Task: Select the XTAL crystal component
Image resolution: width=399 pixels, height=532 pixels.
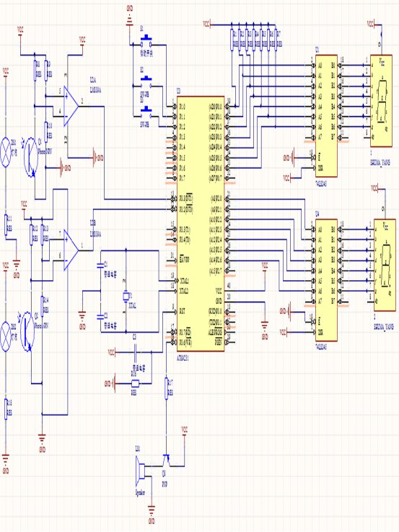Action: coord(126,297)
